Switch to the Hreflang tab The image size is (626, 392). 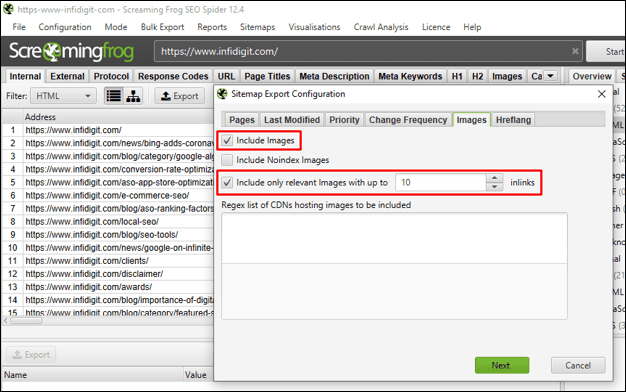pyautogui.click(x=513, y=120)
